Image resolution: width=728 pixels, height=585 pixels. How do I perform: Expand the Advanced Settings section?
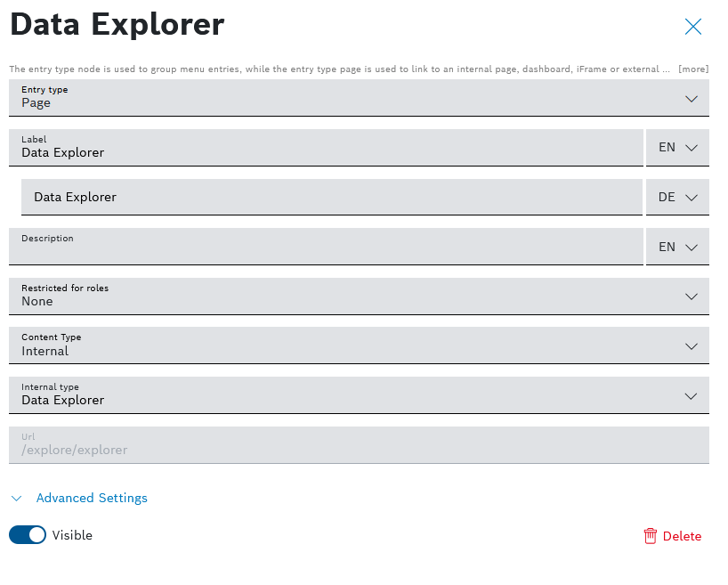point(92,499)
